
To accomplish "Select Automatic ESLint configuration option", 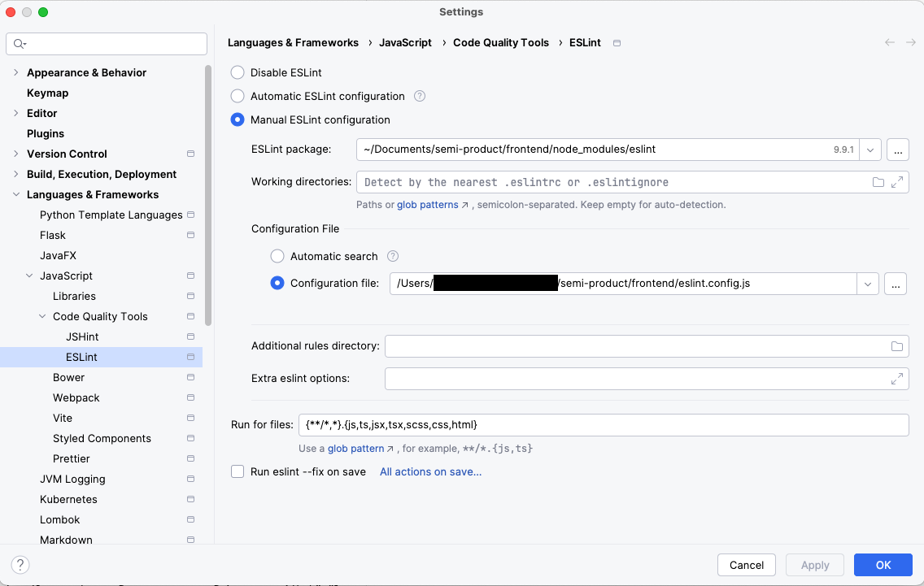I will [x=238, y=96].
